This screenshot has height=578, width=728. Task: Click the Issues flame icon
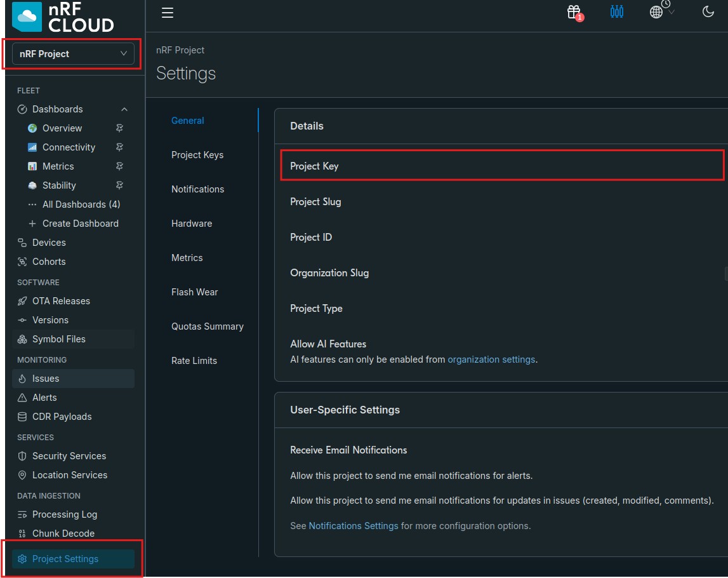coord(22,379)
